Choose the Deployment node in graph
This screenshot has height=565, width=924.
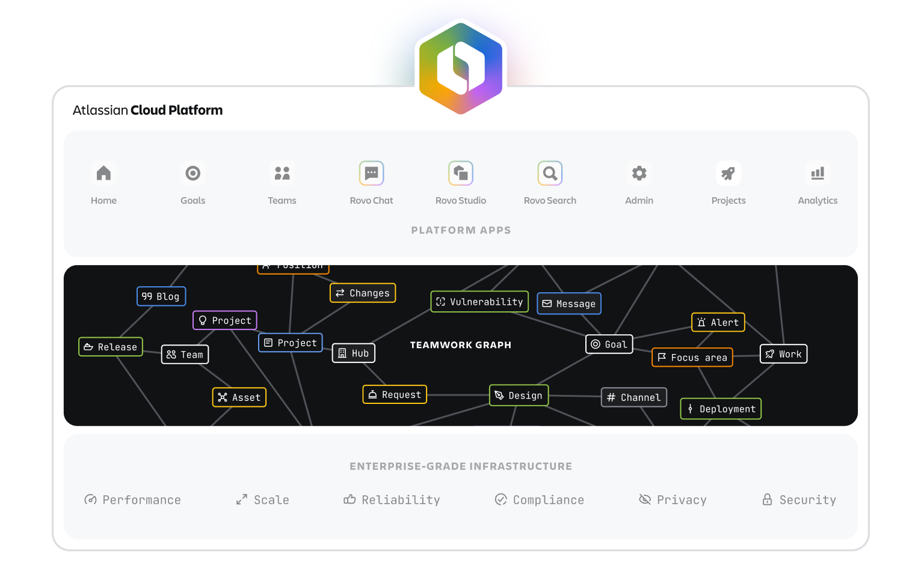tap(721, 409)
